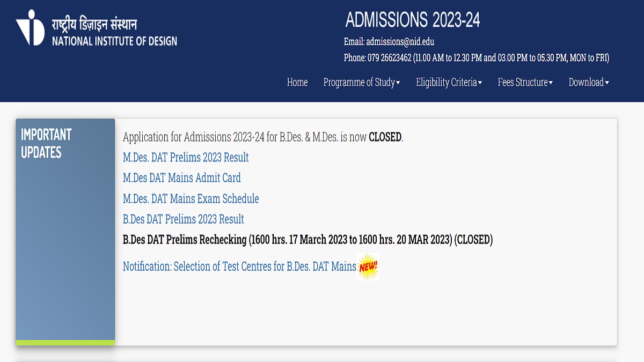Click the Important Updates sidebar panel

tap(65, 231)
